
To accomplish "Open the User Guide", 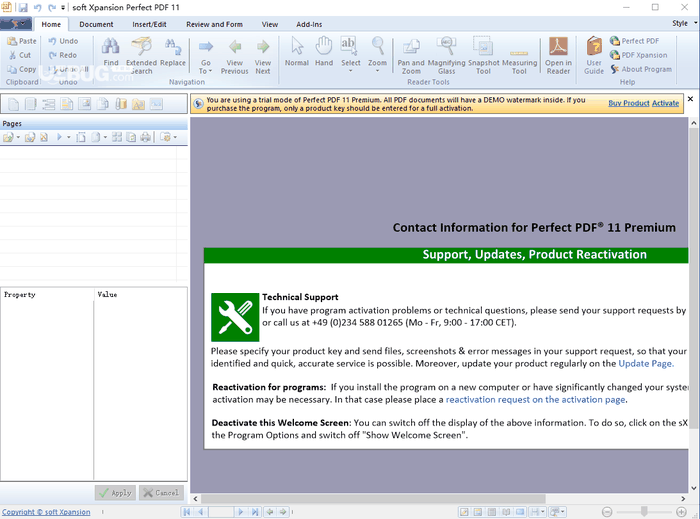I will tap(594, 56).
